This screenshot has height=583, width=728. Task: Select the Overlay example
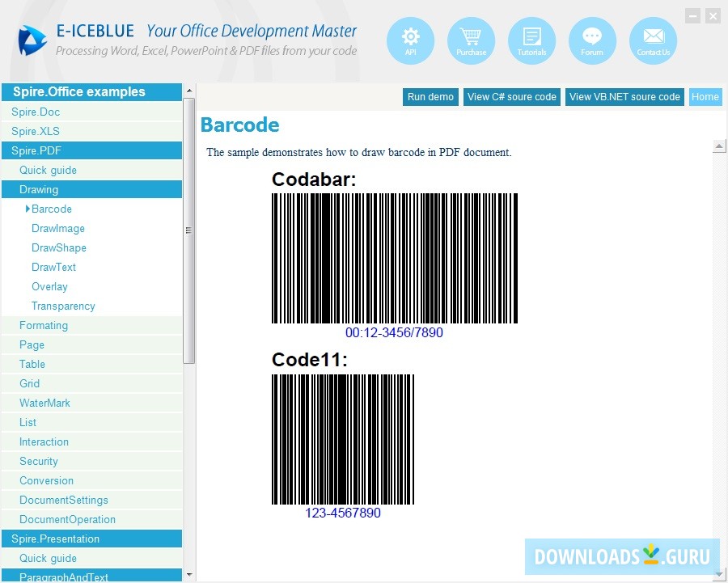click(49, 287)
